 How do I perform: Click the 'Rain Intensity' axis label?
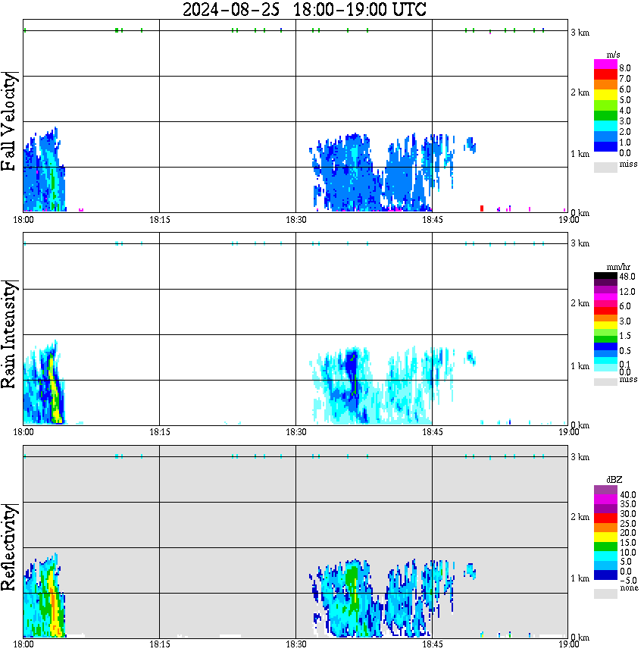click(x=9, y=334)
